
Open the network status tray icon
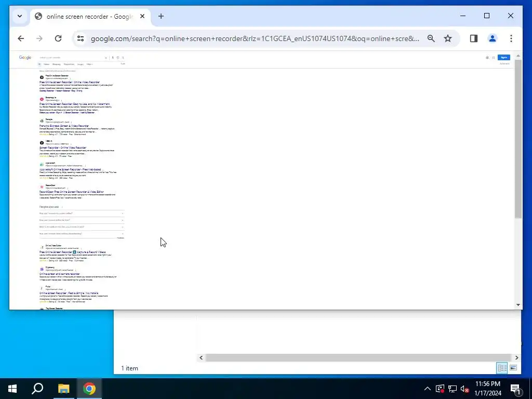coord(453,389)
